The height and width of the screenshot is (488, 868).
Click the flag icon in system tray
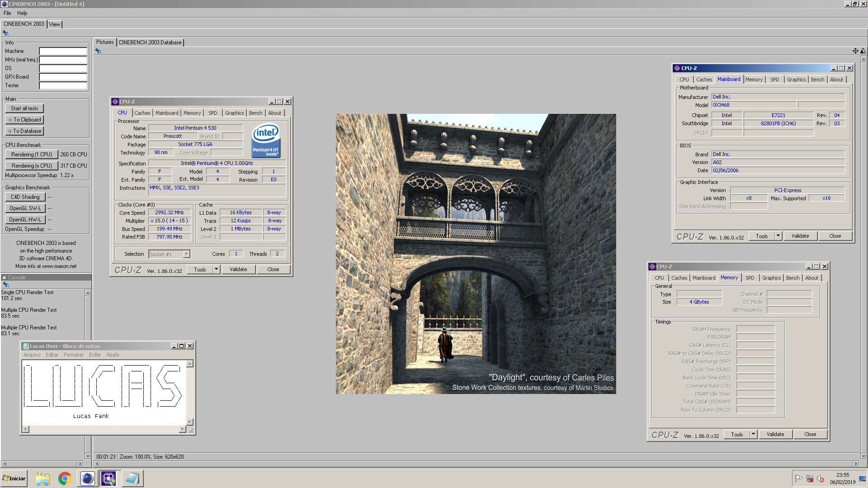pos(799,479)
